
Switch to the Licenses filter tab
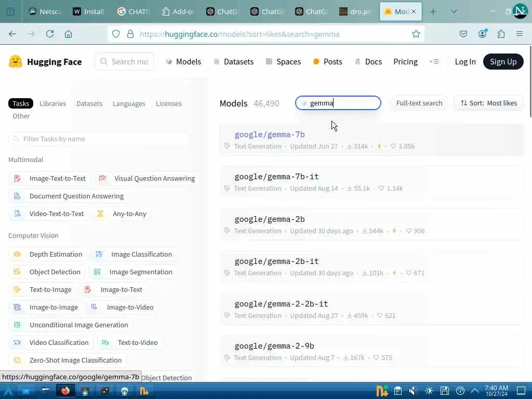[x=169, y=103]
